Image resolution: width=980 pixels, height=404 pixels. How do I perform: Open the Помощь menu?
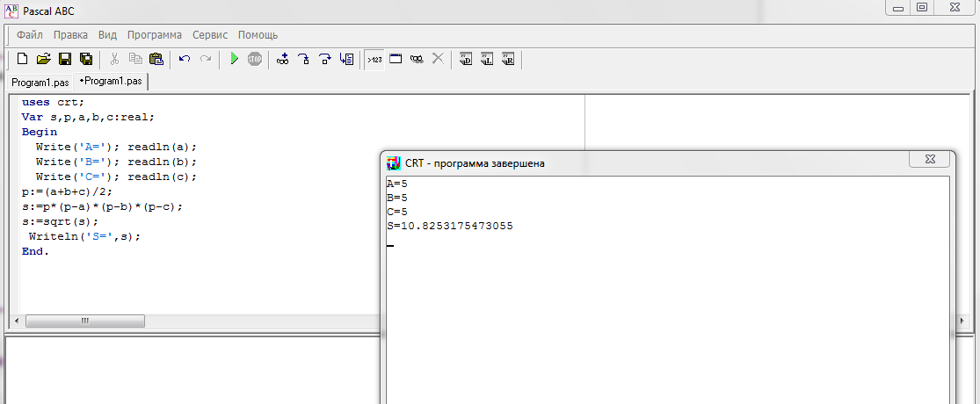(258, 35)
